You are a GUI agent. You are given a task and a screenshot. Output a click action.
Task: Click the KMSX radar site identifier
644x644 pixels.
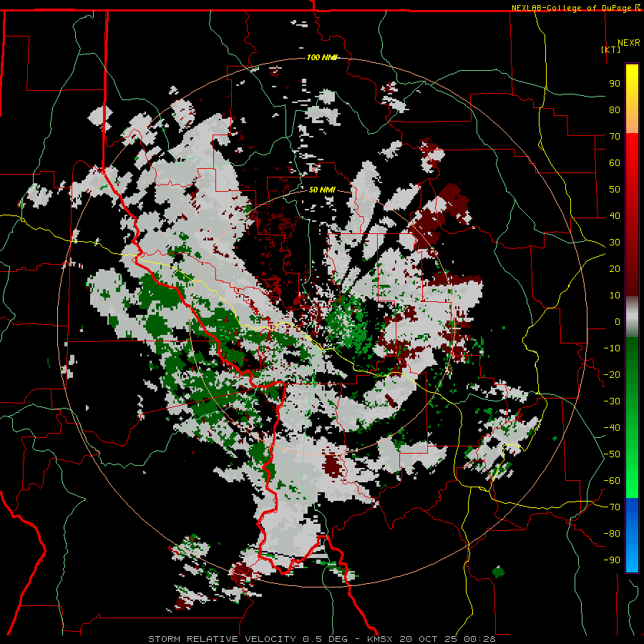pos(380,639)
